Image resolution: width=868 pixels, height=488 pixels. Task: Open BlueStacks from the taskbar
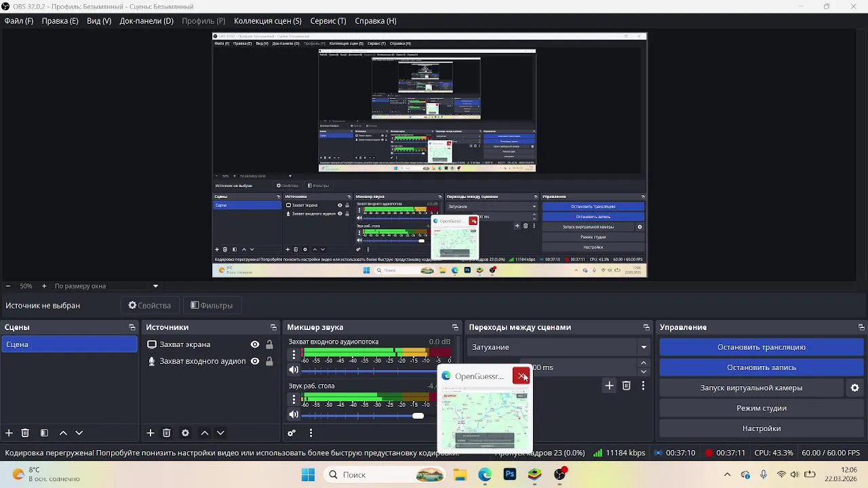(x=535, y=474)
